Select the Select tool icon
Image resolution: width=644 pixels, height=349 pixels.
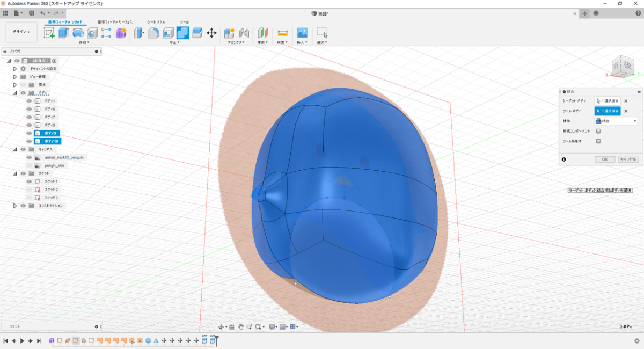point(322,33)
